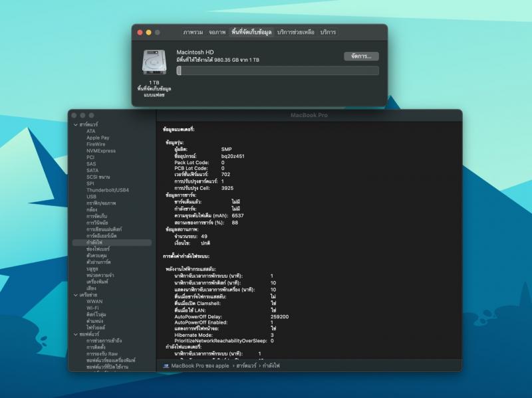Select ช่องไฟเบอร์ in the sidebar
The width and height of the screenshot is (532, 398).
point(98,249)
